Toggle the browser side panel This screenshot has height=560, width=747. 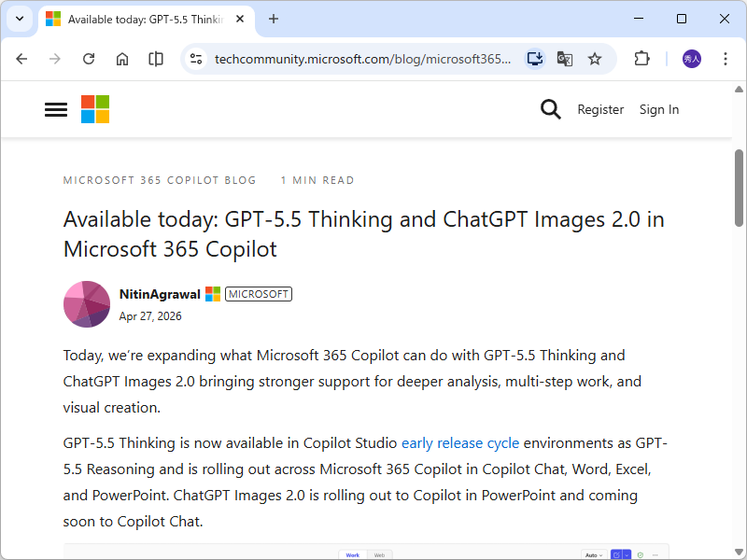point(156,59)
